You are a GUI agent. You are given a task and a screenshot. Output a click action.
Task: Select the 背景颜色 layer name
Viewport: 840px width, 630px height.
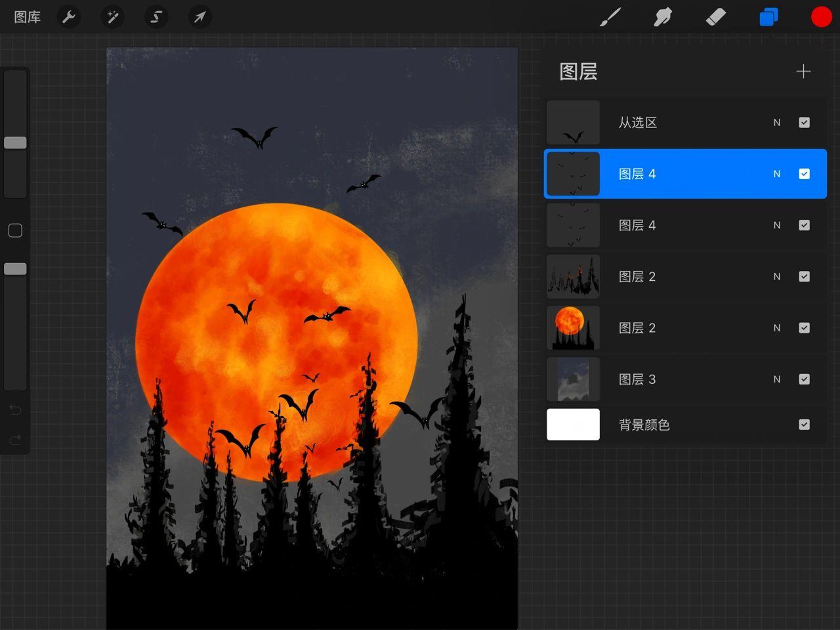tap(644, 425)
